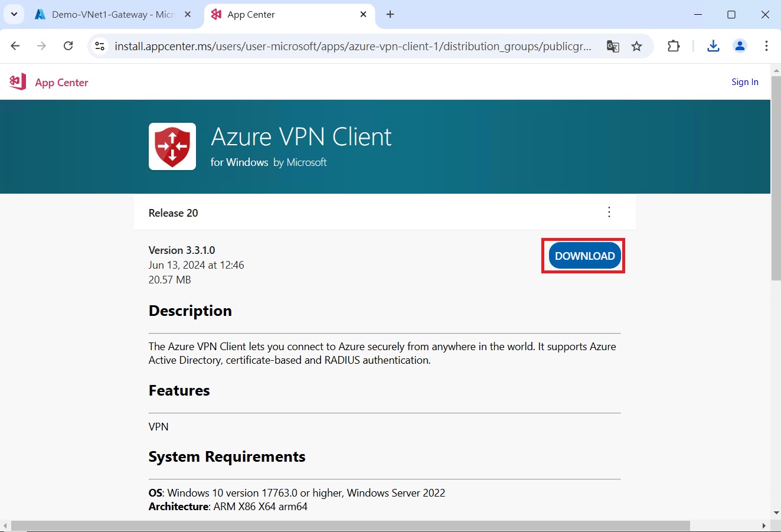Open a new browser tab
Screen dimensions: 781x532
pos(390,15)
